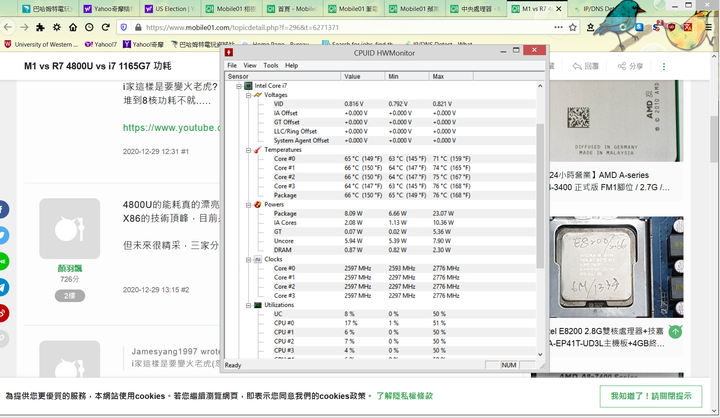
Task: Reload the current Mobile01 page
Action: (x=106, y=28)
